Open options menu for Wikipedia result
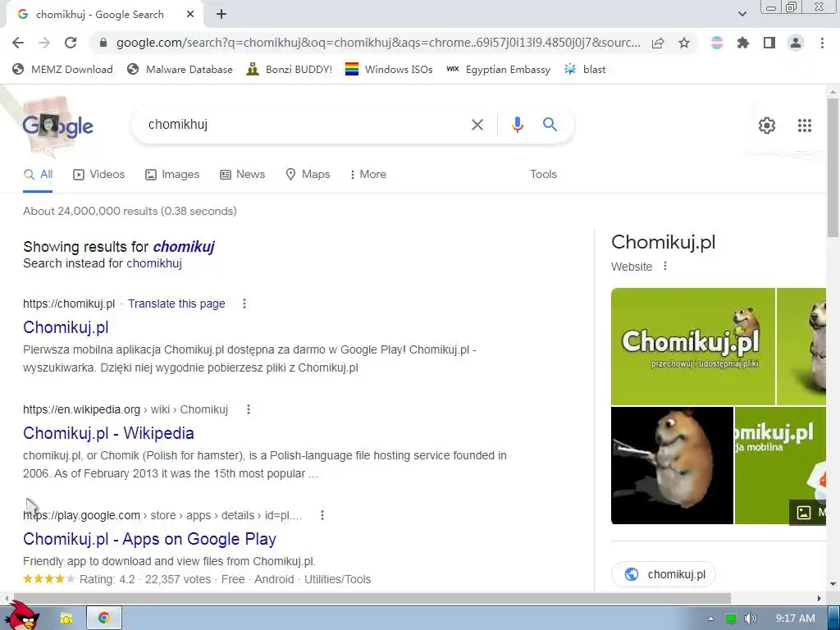840x630 pixels. 248,409
